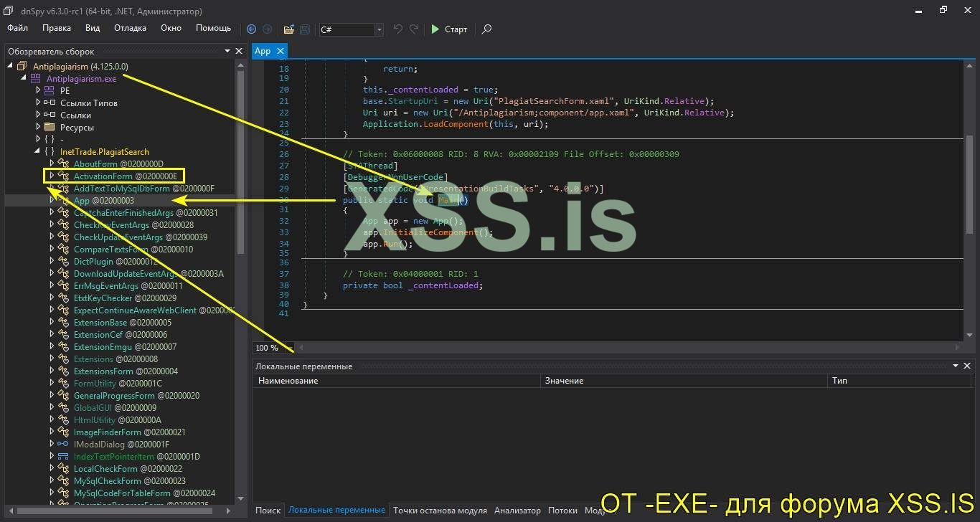Open the Правка menu
980x522 pixels.
point(57,29)
